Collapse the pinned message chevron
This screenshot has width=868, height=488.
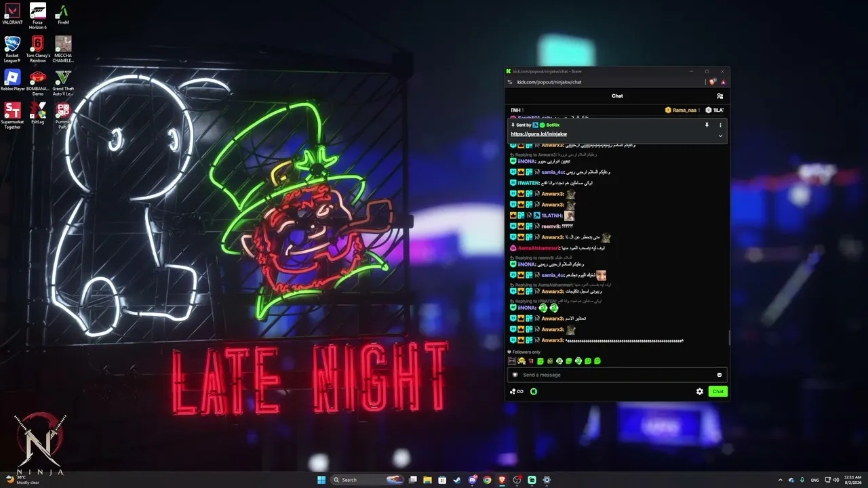pyautogui.click(x=720, y=136)
